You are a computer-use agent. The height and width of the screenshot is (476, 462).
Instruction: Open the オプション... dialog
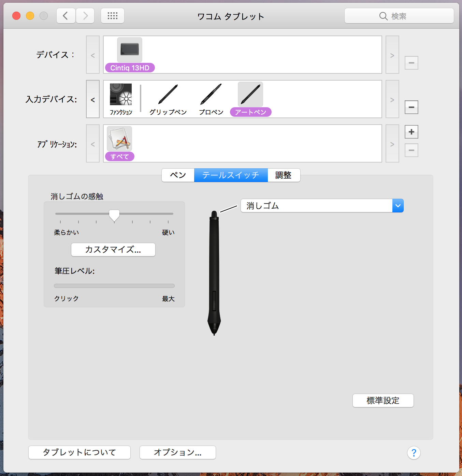tap(178, 452)
